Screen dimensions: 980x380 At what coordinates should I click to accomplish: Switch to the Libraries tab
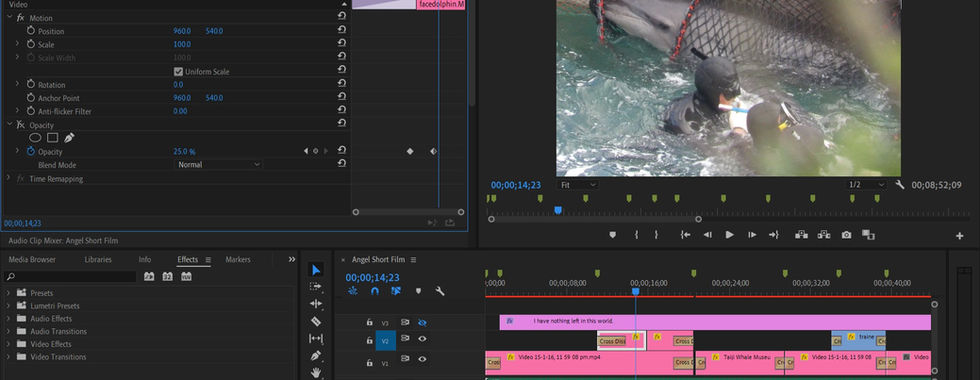(x=98, y=259)
